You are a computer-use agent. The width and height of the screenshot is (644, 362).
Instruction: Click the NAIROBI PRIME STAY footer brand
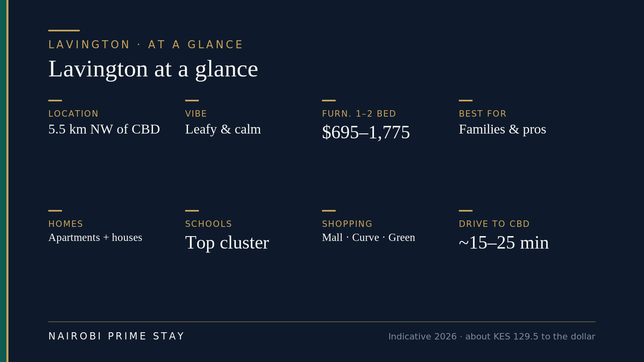[x=116, y=336]
